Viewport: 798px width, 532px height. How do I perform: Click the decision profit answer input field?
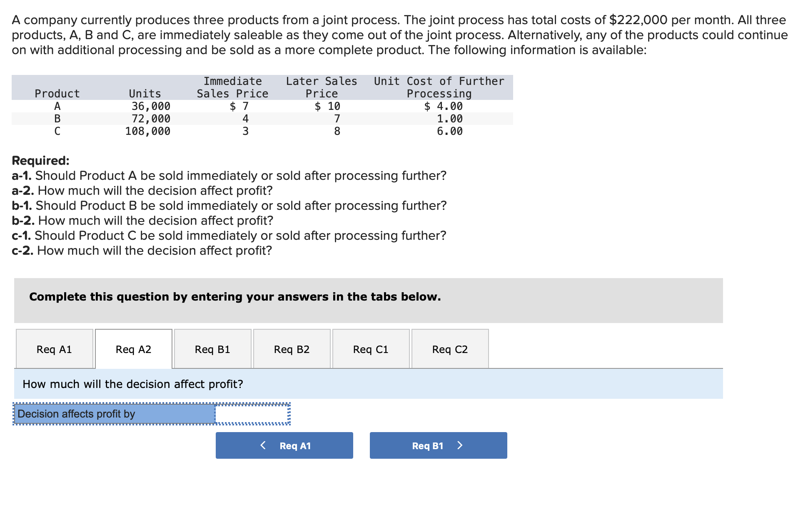pyautogui.click(x=252, y=413)
